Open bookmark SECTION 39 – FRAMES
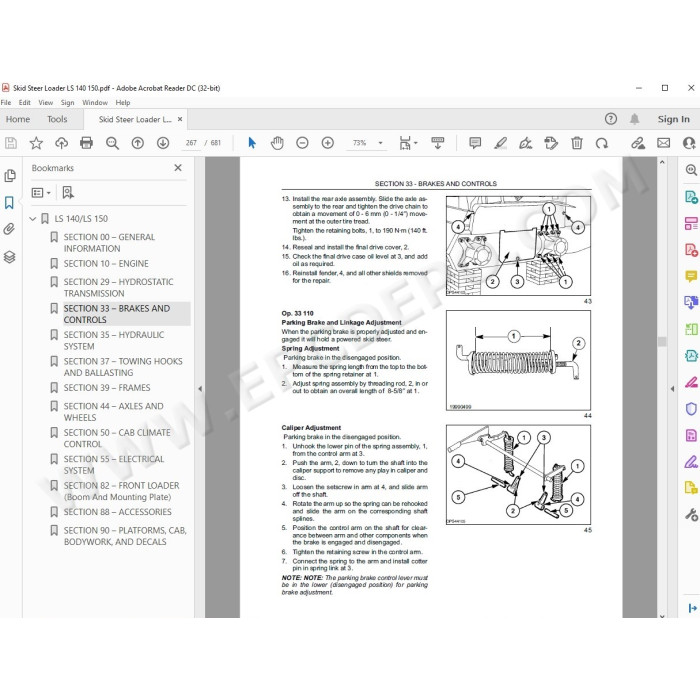Image resolution: width=700 pixels, height=700 pixels. (x=107, y=388)
